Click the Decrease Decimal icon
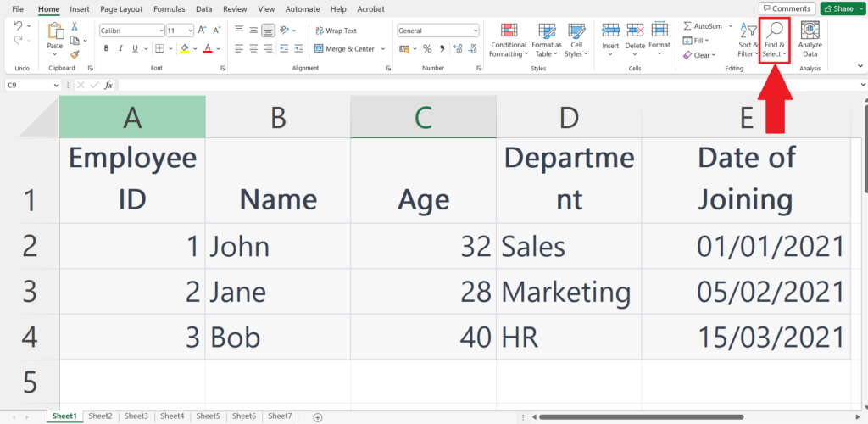This screenshot has width=868, height=424. click(471, 48)
